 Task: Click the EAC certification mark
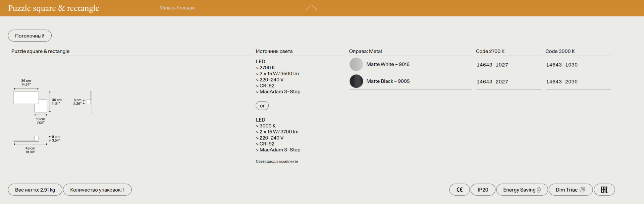coord(604,190)
